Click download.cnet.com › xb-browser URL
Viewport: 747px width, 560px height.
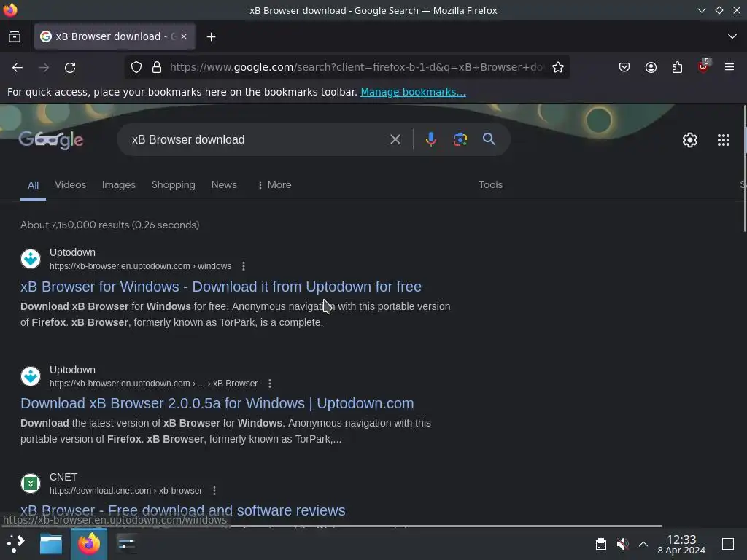[125, 491]
